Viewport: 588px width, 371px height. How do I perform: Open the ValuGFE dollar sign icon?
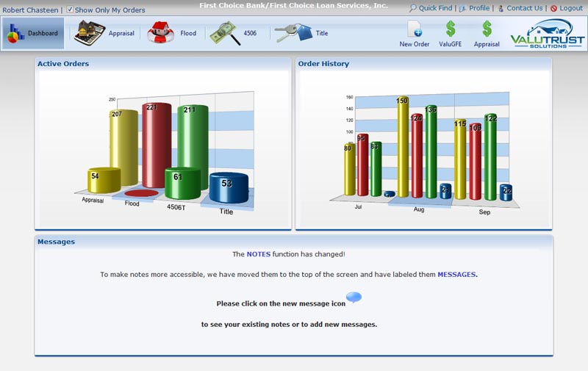coord(451,29)
